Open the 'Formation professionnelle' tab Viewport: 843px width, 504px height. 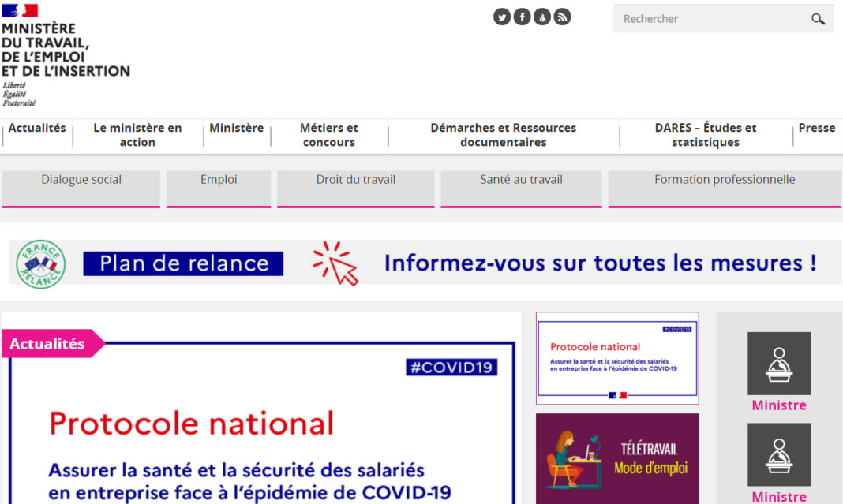click(x=725, y=189)
